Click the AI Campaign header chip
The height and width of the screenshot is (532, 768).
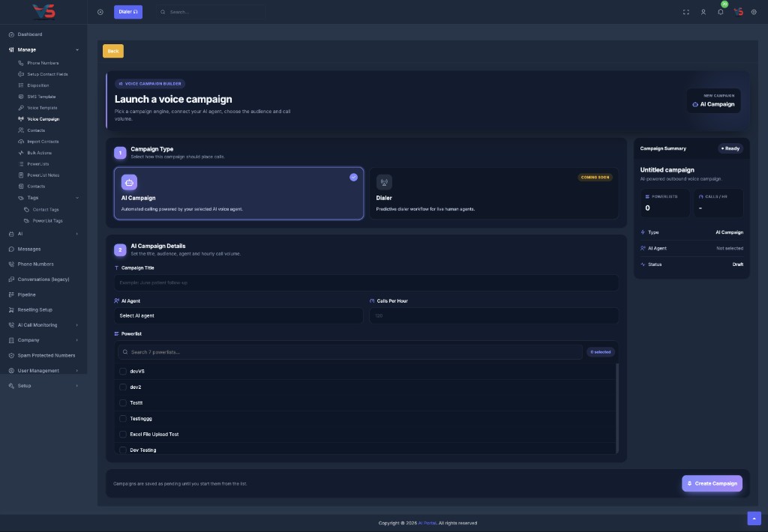coord(714,100)
